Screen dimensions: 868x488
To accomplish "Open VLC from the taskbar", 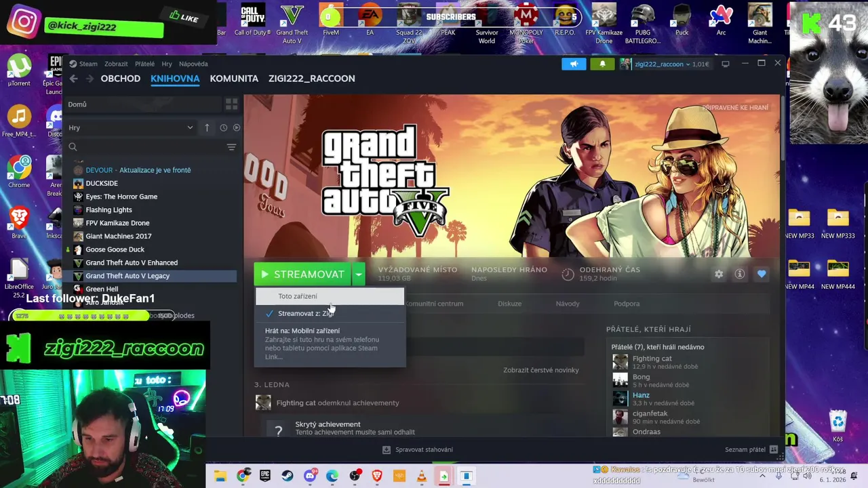I will [421, 476].
